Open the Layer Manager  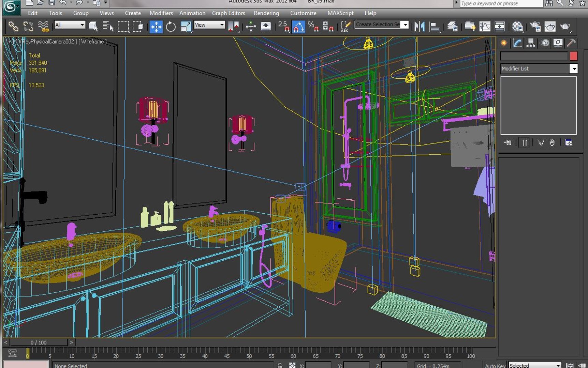click(452, 26)
